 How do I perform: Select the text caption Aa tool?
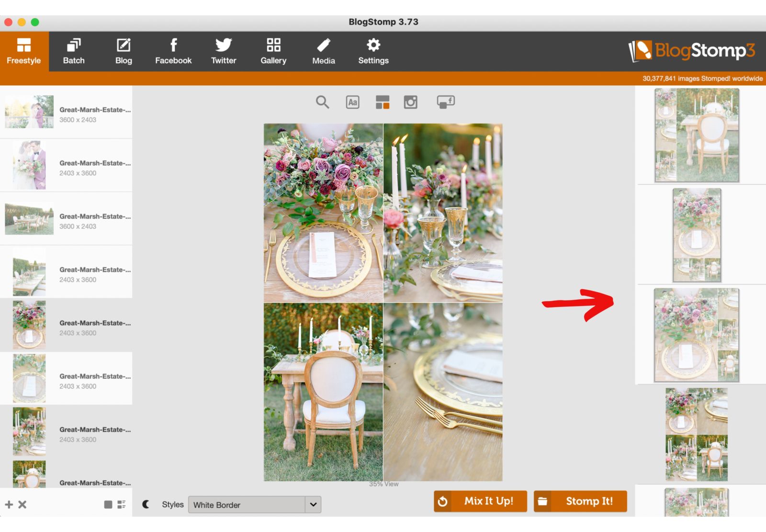click(x=353, y=102)
